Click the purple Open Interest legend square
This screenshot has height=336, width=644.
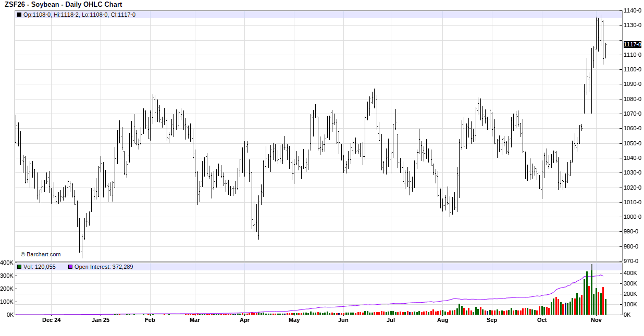[x=70, y=267]
